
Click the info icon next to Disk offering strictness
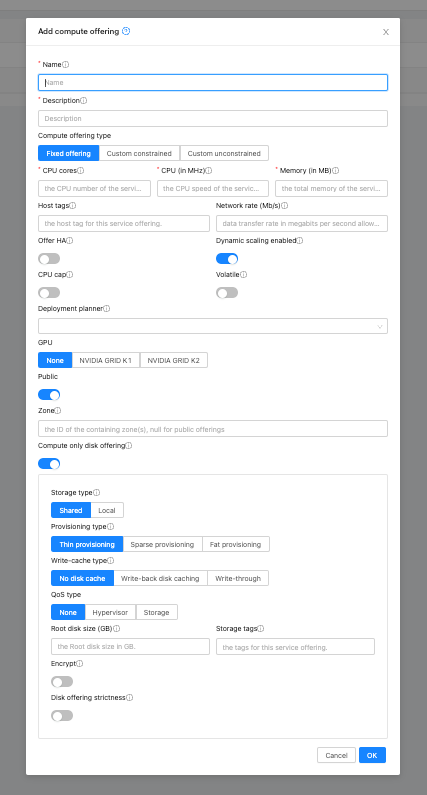pyautogui.click(x=129, y=698)
